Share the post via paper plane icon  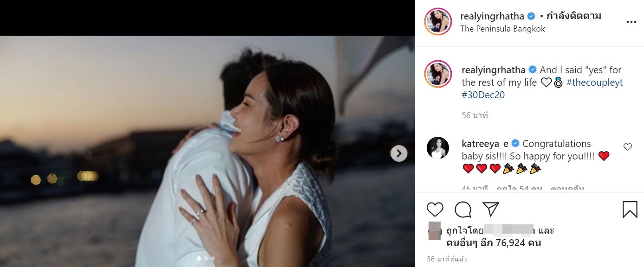tap(490, 209)
